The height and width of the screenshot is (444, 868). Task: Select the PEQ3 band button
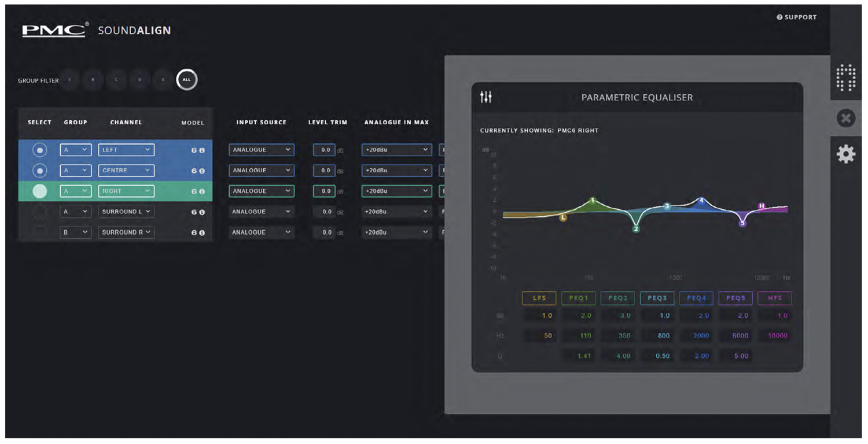click(x=657, y=298)
